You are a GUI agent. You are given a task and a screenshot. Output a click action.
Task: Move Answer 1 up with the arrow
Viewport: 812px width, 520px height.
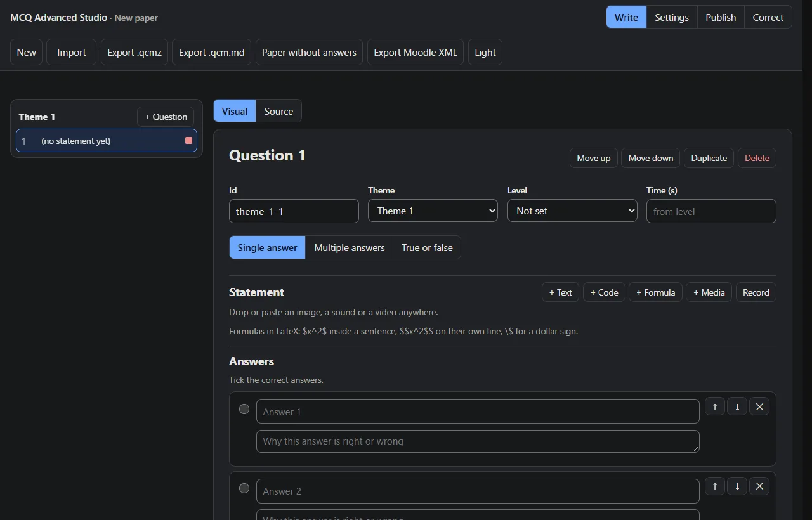[715, 406]
